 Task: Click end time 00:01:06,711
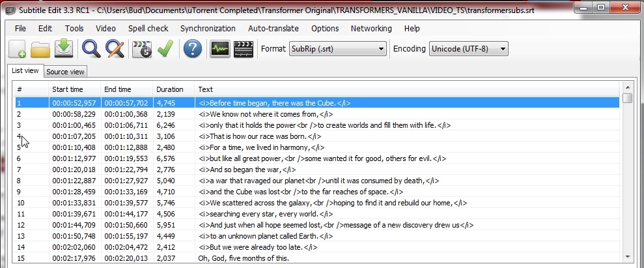tap(126, 125)
